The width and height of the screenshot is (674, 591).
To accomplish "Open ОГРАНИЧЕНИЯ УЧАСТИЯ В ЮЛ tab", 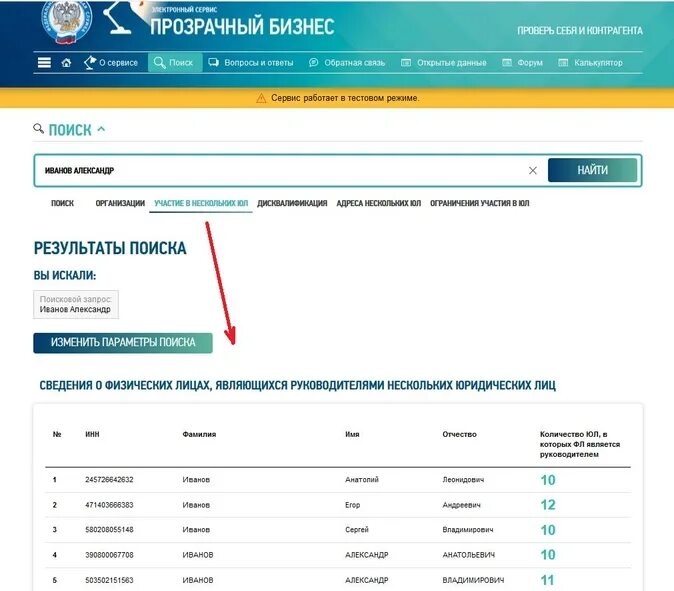I will [x=480, y=203].
